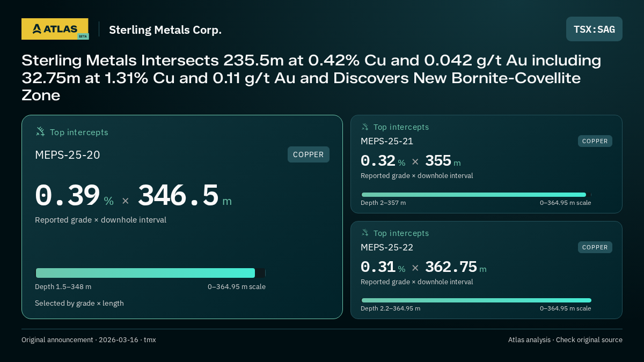
Task: Click the scale label under the MEPS-25-20 bar
Action: click(237, 287)
